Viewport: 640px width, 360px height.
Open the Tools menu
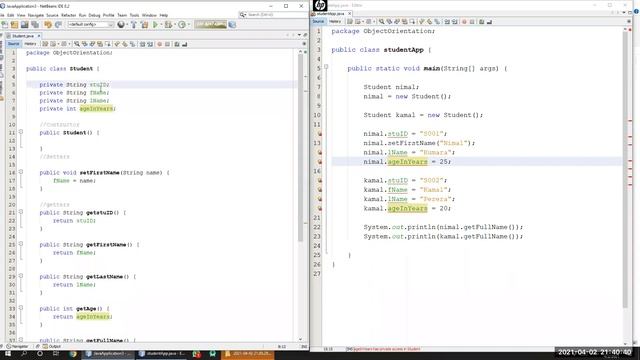coord(134,15)
